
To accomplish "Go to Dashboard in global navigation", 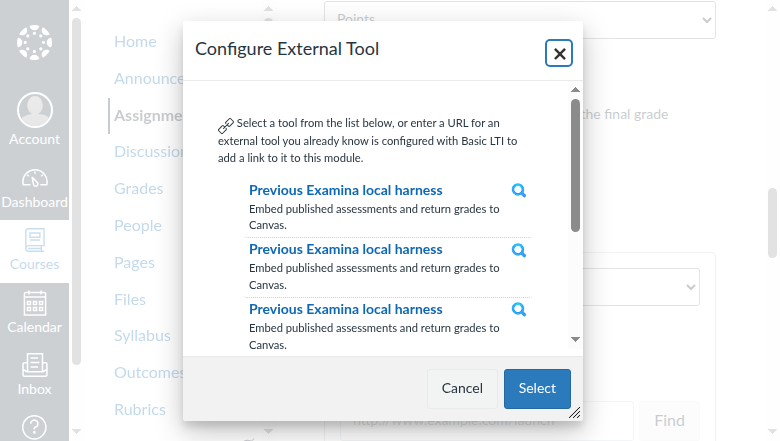I will 34,189.
